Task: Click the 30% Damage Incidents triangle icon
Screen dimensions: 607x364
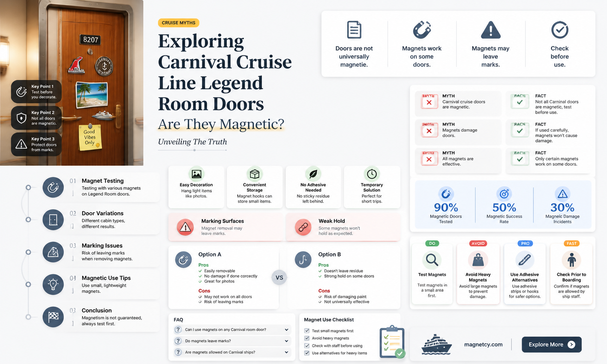Action: 562,194
